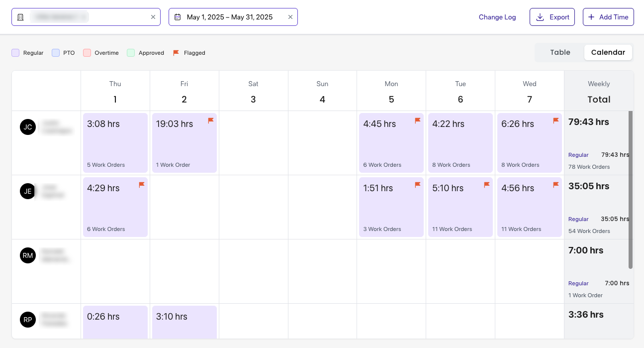The height and width of the screenshot is (348, 644).
Task: Select the RP avatar
Action: point(28,320)
